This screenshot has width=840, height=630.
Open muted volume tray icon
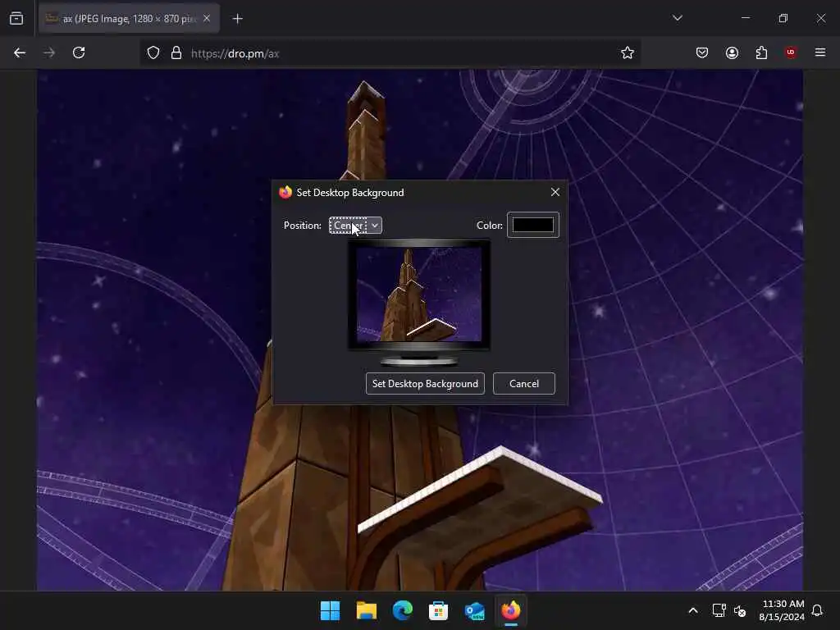(740, 610)
